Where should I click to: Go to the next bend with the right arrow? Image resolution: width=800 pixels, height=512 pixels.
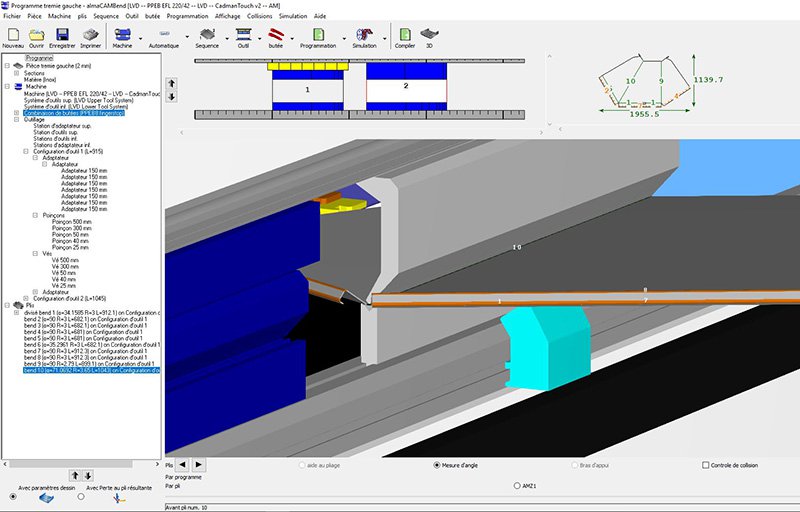198,464
